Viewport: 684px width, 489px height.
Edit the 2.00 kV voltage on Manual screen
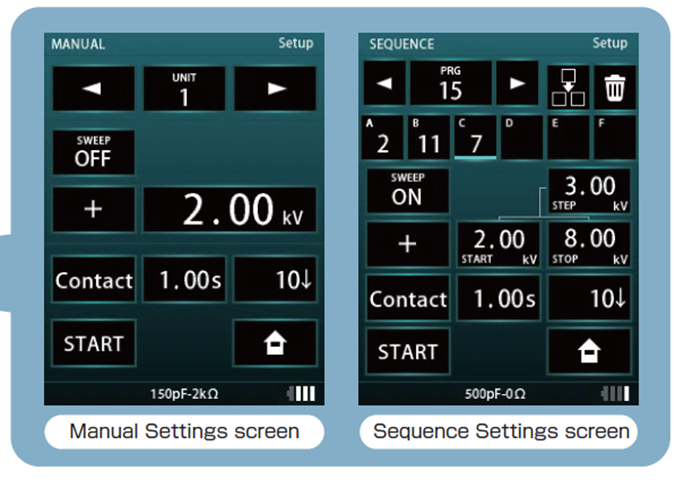pos(230,209)
